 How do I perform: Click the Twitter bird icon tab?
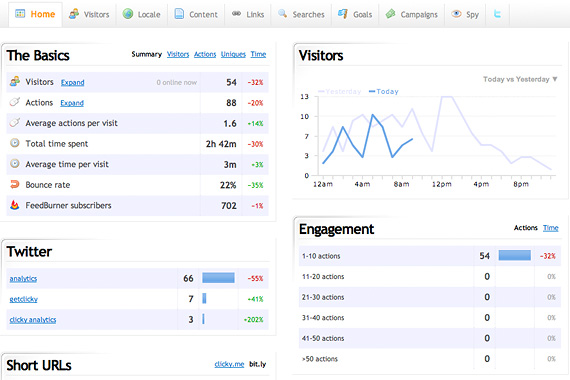click(497, 14)
